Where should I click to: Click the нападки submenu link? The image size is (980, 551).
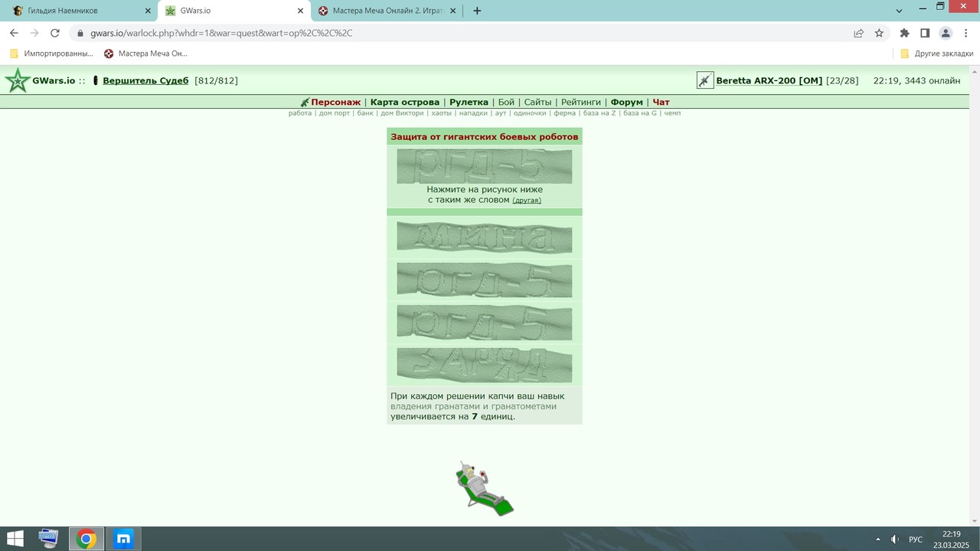coord(473,113)
